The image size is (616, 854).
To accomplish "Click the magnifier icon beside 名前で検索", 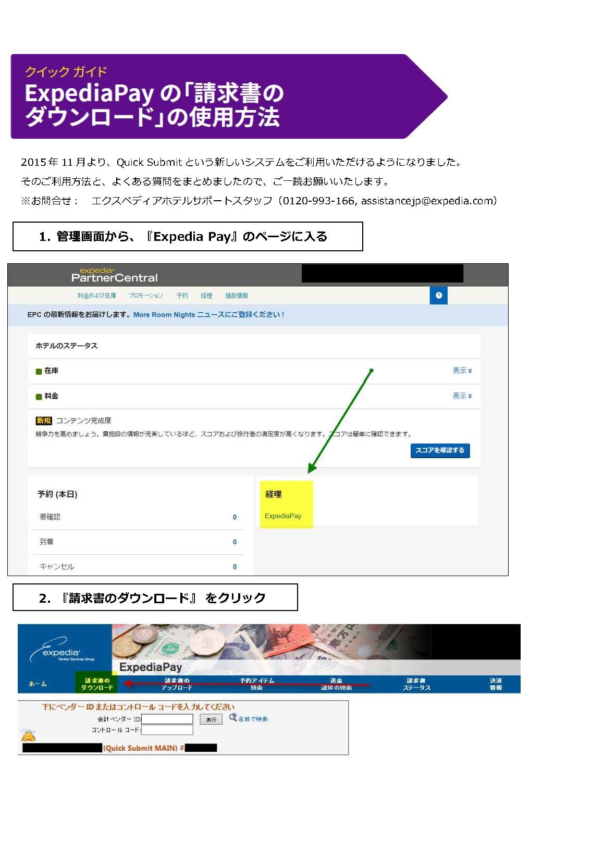I will (233, 717).
